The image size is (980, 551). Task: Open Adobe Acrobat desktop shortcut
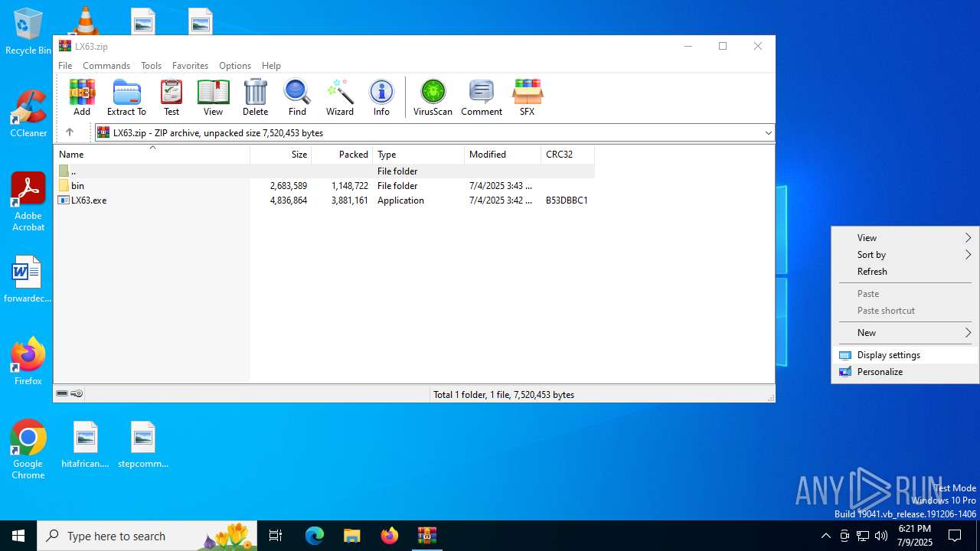click(28, 201)
